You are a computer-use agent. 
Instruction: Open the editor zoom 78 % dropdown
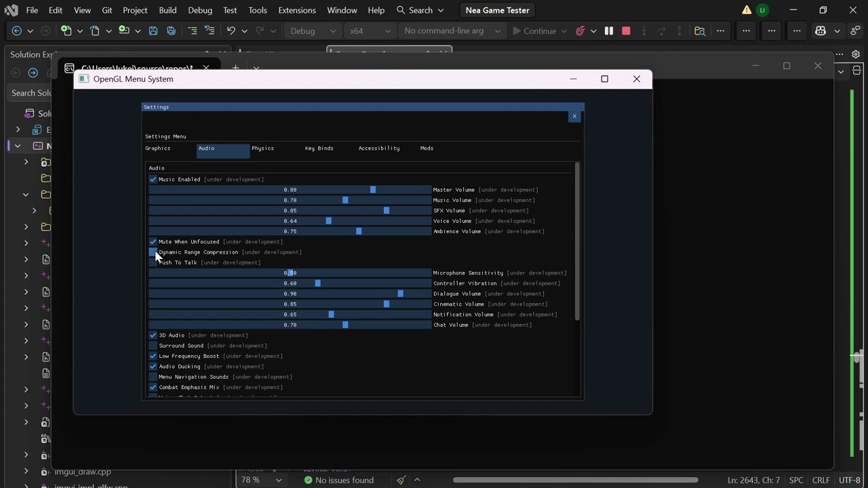pyautogui.click(x=262, y=480)
